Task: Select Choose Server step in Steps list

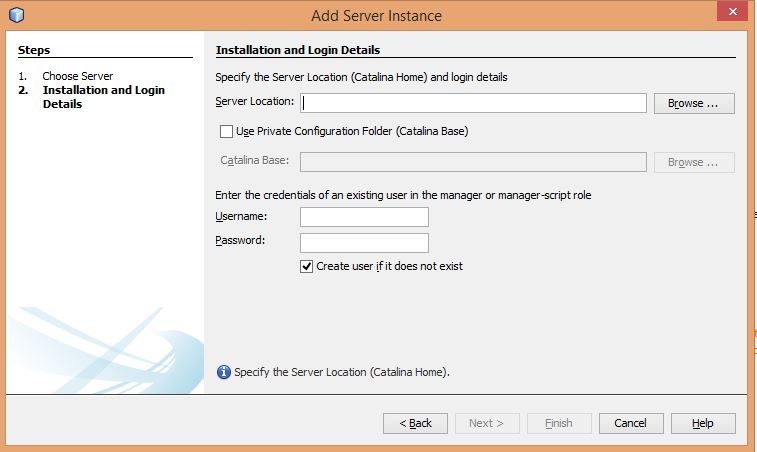Action: coord(77,76)
